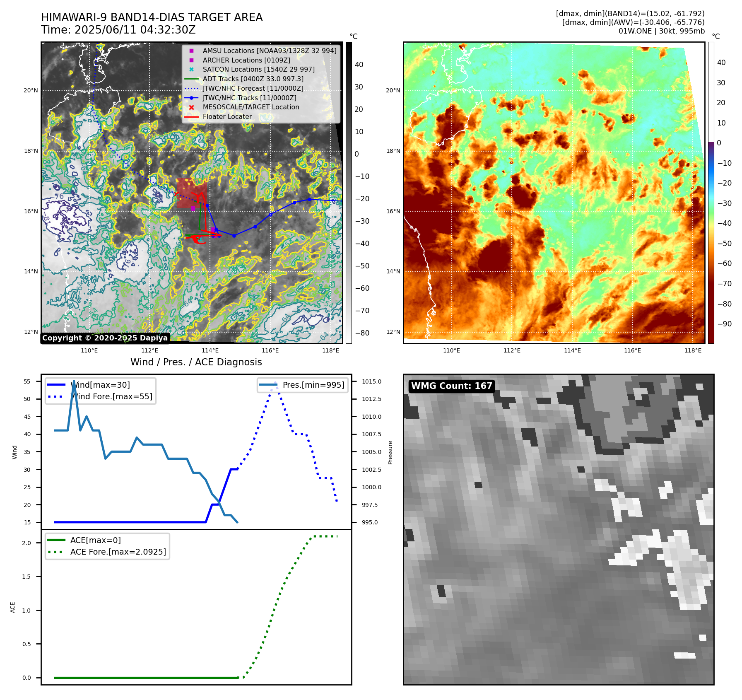Screen dimensions: 742x700
Task: Click the Pres.[min=995] legend entry
Action: pyautogui.click(x=302, y=385)
